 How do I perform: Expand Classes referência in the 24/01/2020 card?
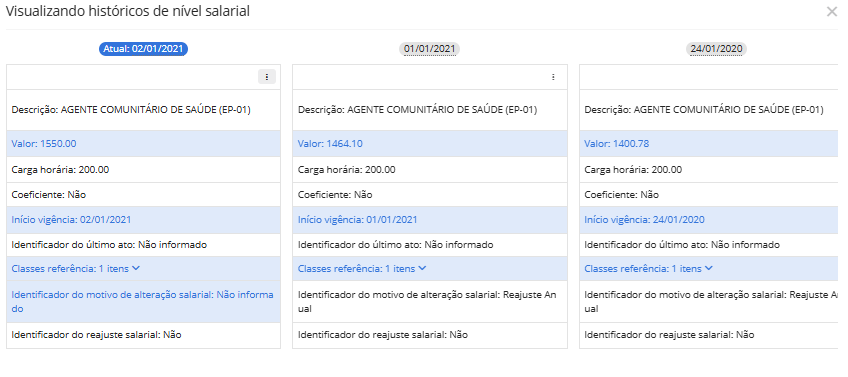click(x=649, y=268)
